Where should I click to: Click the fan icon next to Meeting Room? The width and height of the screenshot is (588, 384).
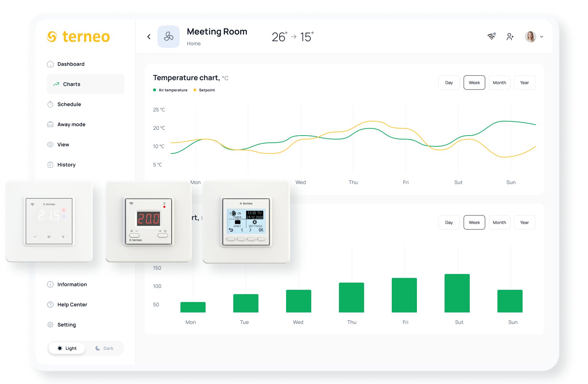coord(168,36)
